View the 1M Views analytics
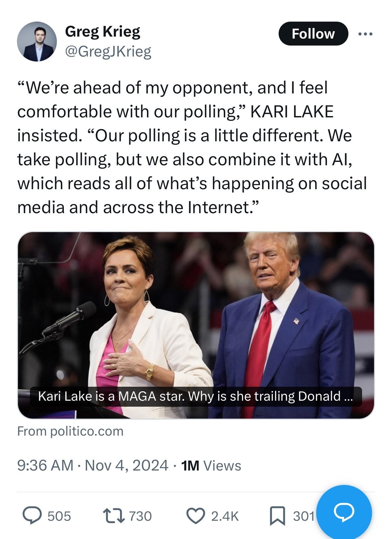Viewport: 392px width, 539px height. click(x=211, y=466)
